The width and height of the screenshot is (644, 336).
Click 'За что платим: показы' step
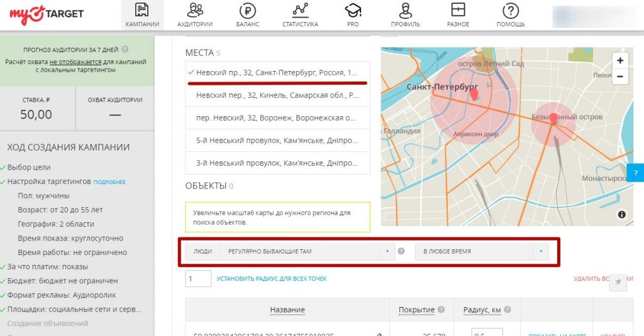[x=48, y=267]
